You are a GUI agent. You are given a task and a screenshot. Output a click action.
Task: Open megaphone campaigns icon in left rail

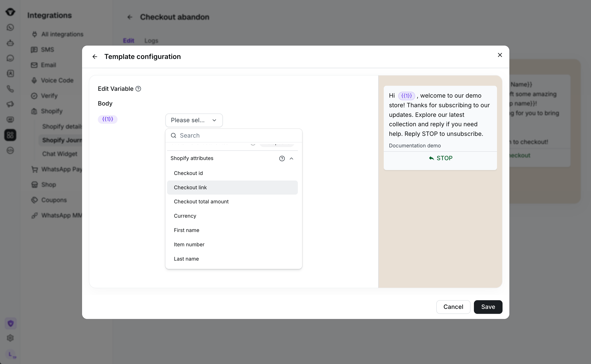(x=10, y=104)
